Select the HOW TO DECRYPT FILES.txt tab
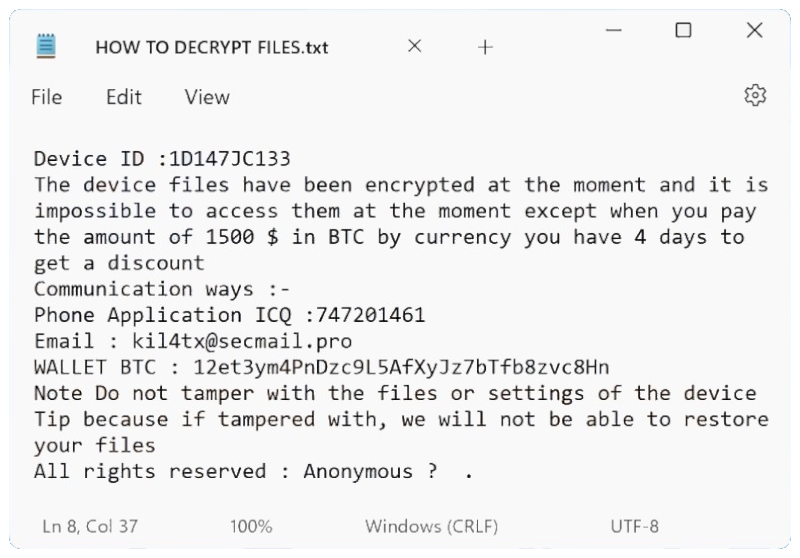 pos(212,47)
